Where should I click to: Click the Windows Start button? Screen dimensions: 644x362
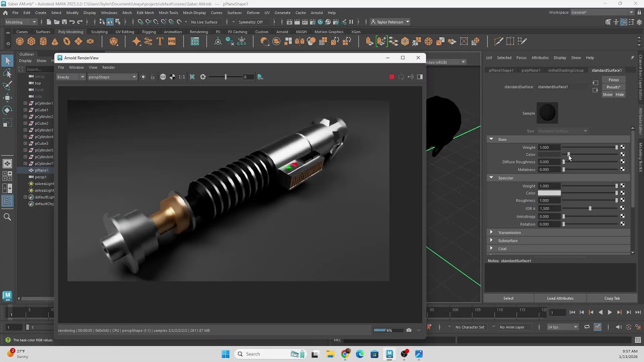click(225, 354)
